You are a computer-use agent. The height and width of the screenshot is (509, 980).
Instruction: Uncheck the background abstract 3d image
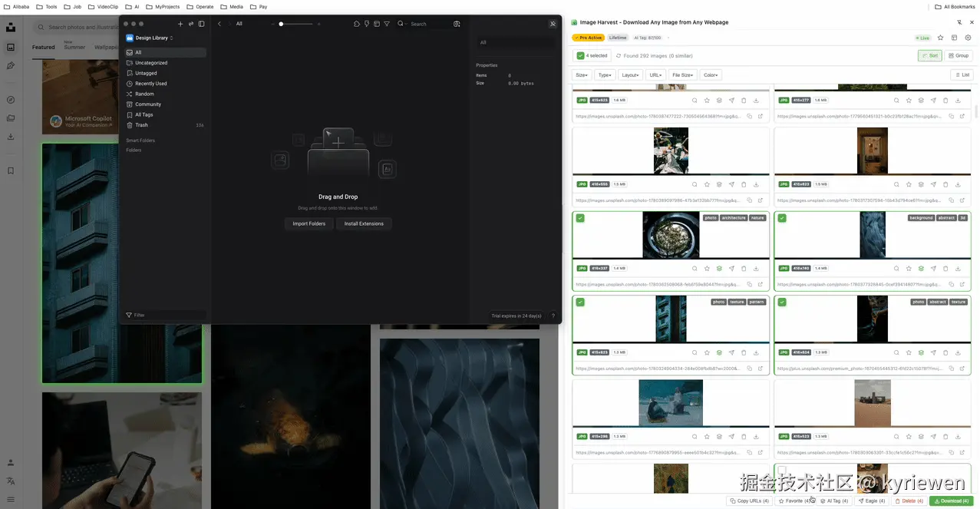pyautogui.click(x=782, y=218)
